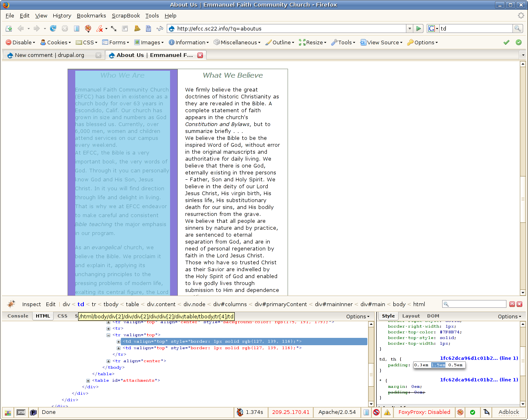Toggle FoxyProxy: Disabled in the status bar
The image size is (528, 420).
pyautogui.click(x=424, y=412)
